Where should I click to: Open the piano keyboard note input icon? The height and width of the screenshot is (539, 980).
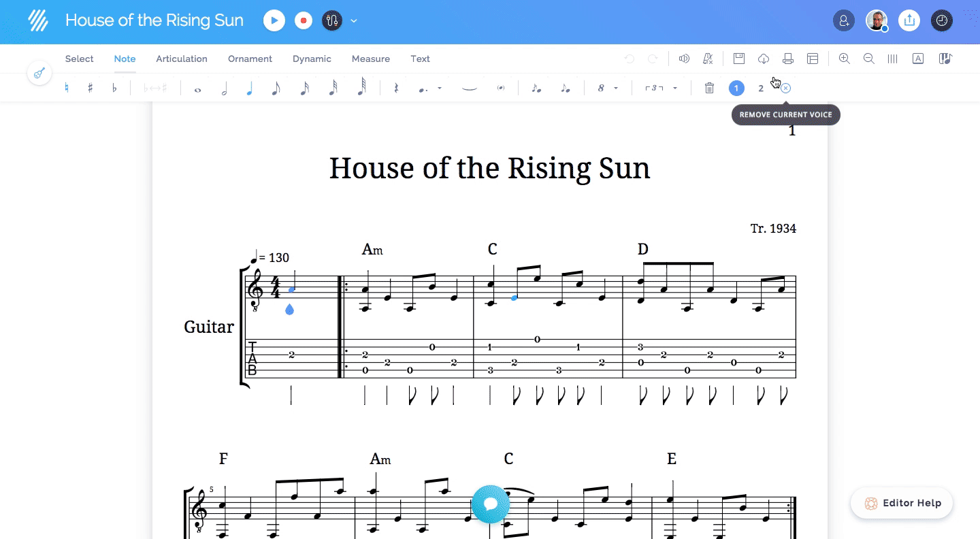pyautogui.click(x=945, y=59)
